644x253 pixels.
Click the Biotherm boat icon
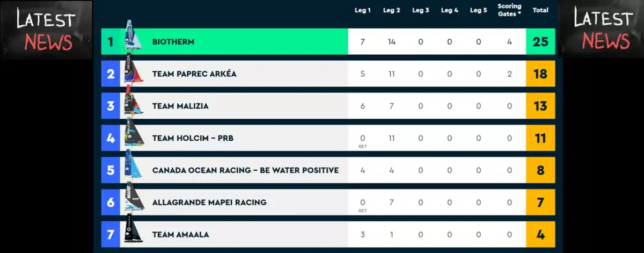pyautogui.click(x=132, y=38)
